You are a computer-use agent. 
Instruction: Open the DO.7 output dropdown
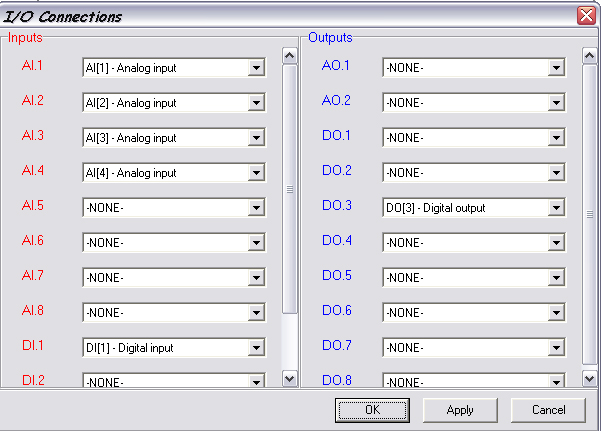tap(474, 348)
